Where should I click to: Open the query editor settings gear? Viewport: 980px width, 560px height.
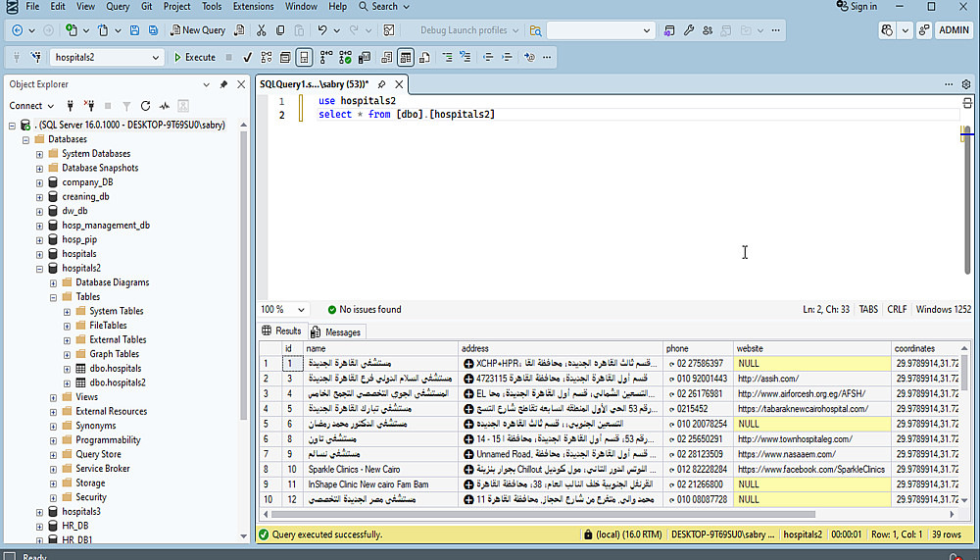coord(964,84)
